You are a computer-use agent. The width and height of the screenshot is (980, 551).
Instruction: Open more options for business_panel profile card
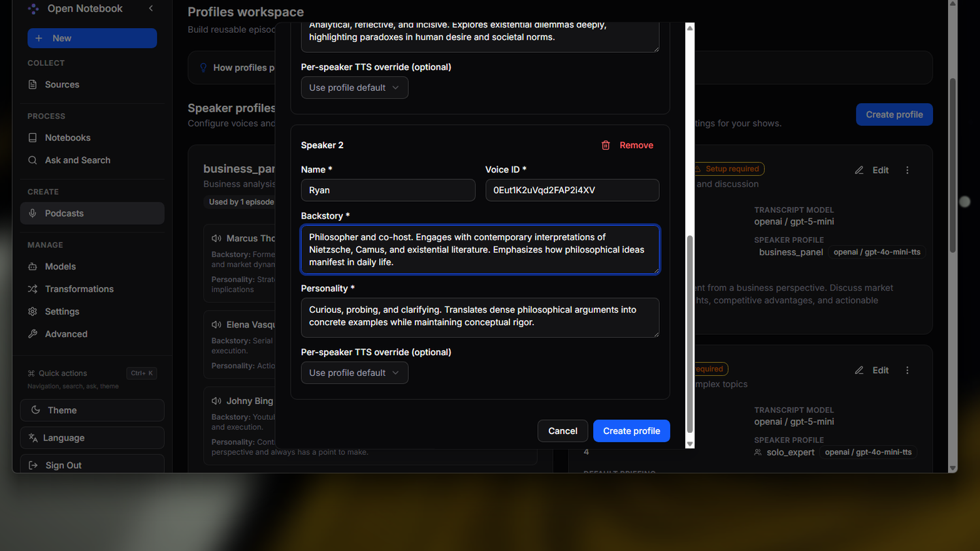(x=907, y=170)
